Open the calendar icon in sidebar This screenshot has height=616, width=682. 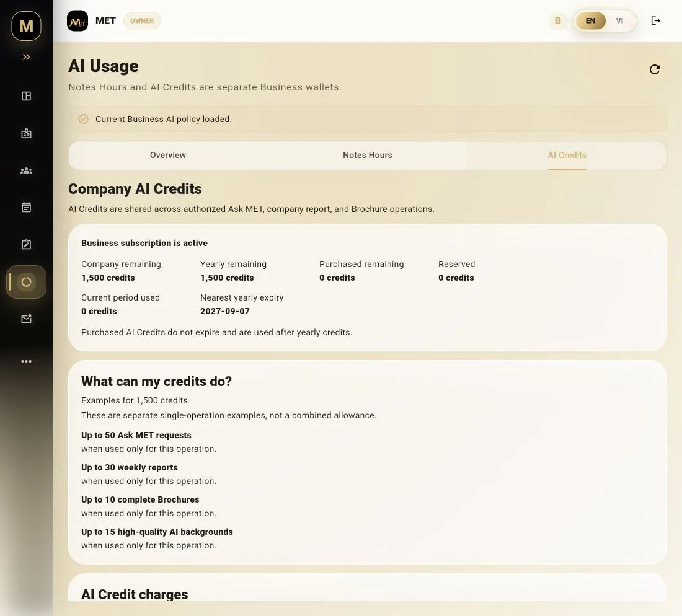[26, 208]
